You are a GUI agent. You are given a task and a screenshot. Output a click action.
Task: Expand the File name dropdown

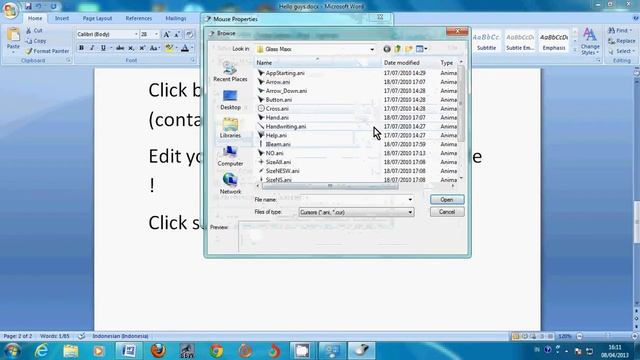click(410, 200)
